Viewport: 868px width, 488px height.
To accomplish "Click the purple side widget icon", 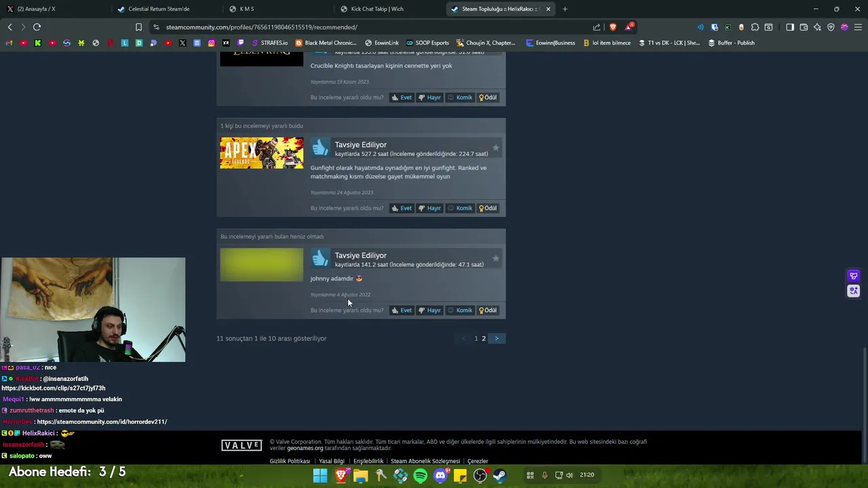I will 854,276.
